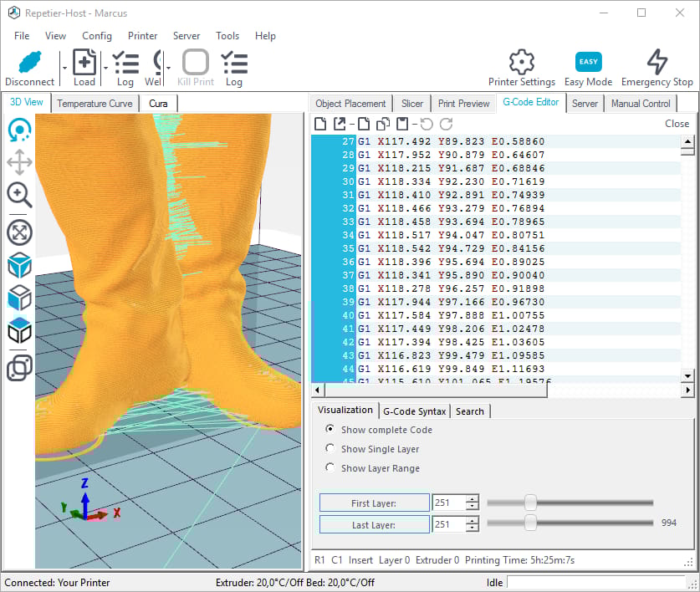
Task: Click the Close button in G-Code editor
Action: coord(677,124)
